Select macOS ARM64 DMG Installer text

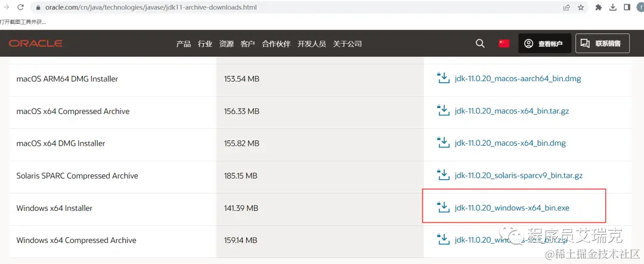coord(67,78)
